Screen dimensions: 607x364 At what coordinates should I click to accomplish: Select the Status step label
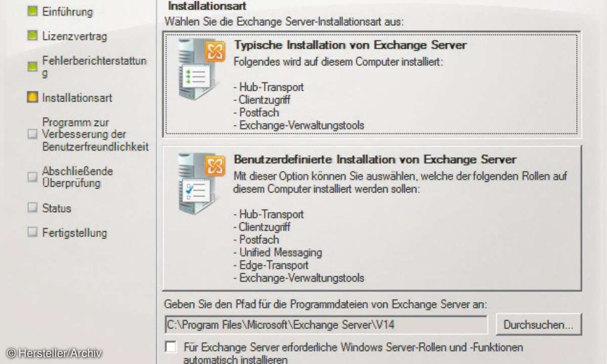point(57,208)
